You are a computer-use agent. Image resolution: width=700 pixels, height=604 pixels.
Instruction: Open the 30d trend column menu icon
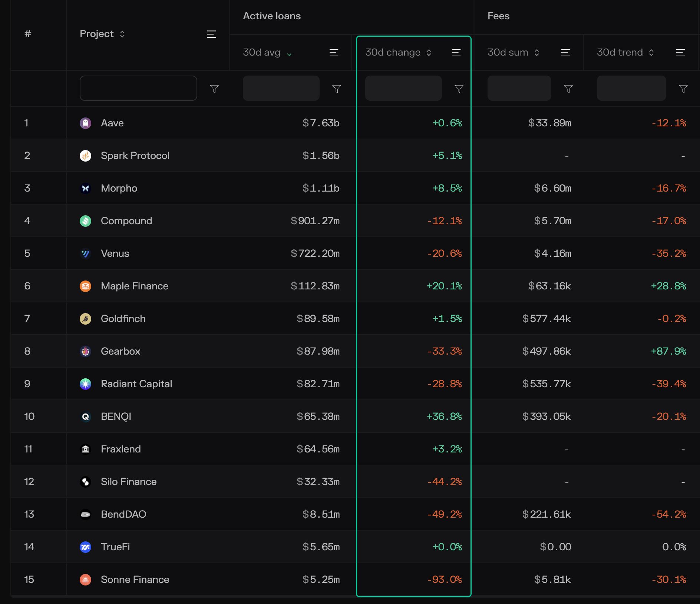(680, 53)
